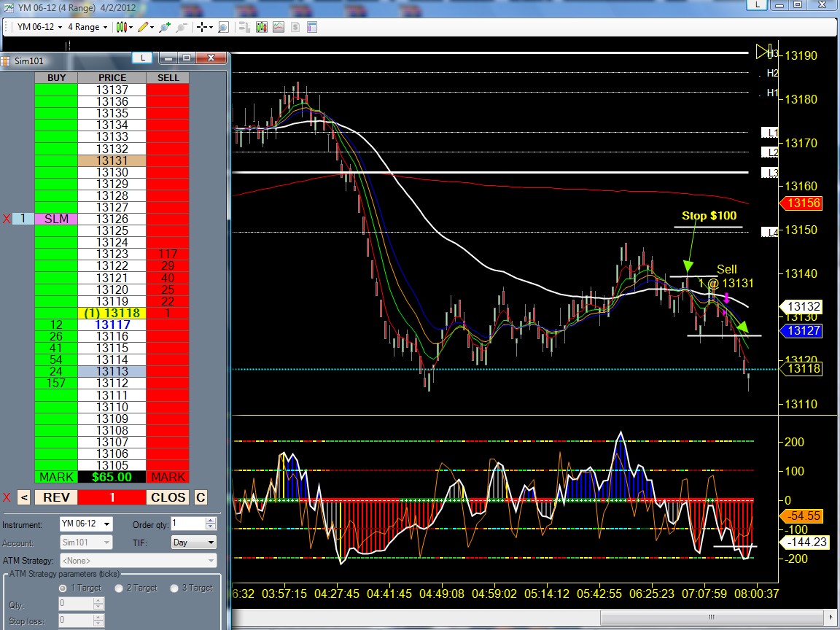Click the red X beside the REV button

7,498
